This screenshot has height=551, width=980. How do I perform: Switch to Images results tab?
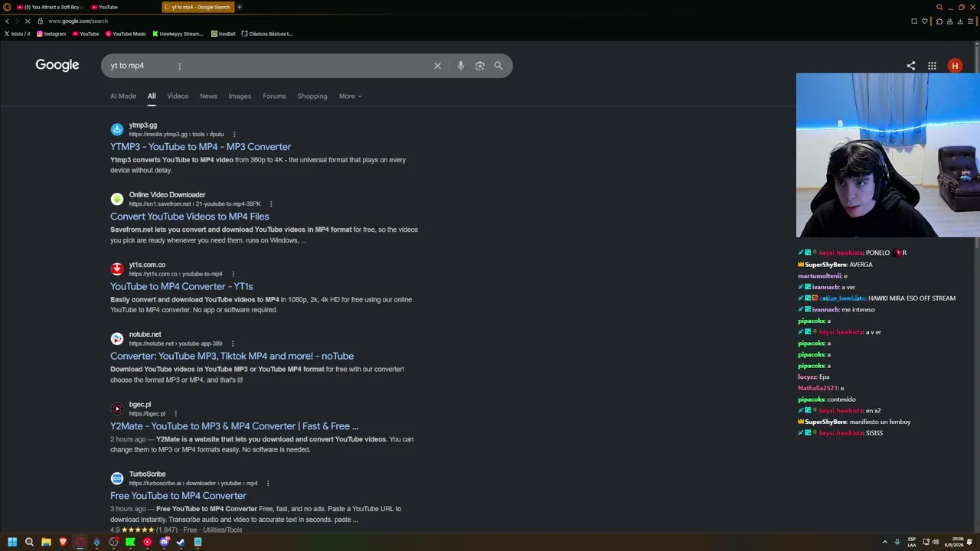point(240,96)
